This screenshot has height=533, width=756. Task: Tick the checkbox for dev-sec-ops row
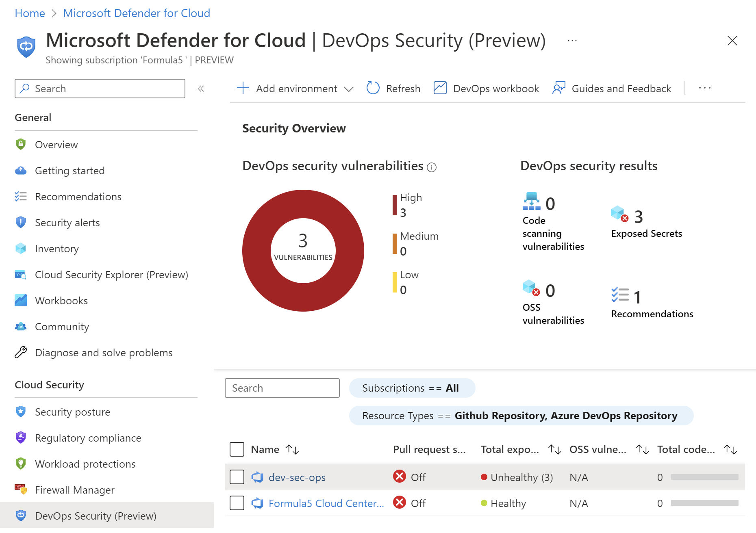(237, 477)
